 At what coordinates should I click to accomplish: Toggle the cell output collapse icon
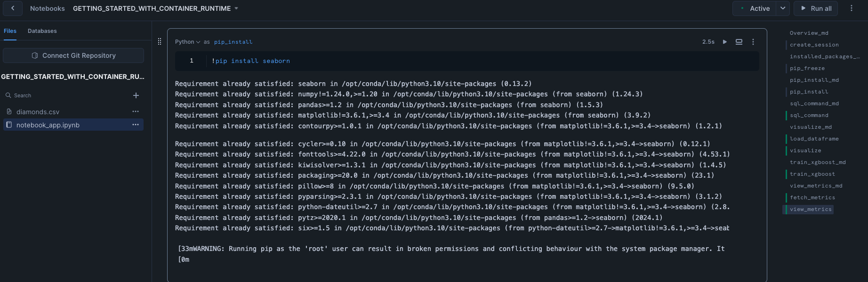click(739, 42)
